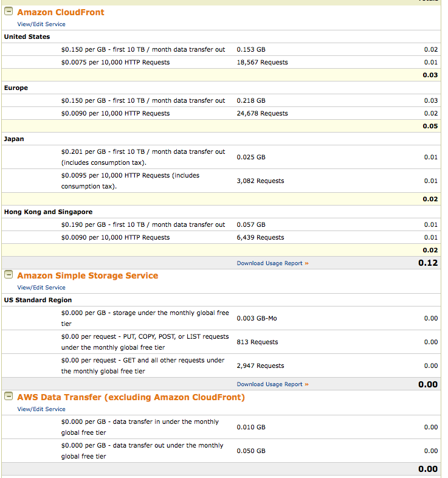Select the Europe region label
The image size is (448, 478).
pos(16,88)
